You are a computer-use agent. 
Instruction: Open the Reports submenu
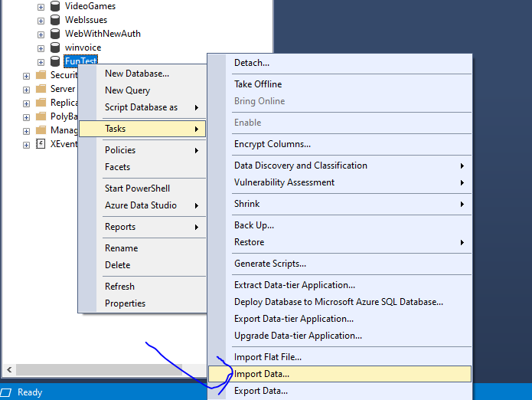(142, 227)
